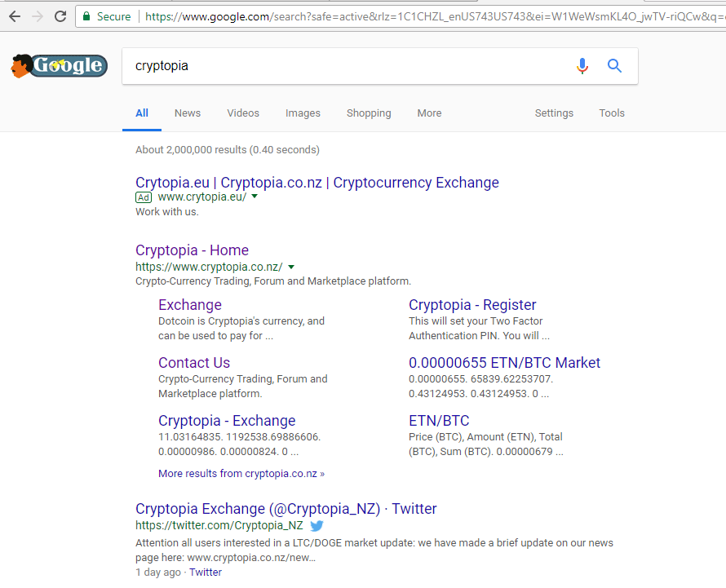Click the browser forward arrow

[38, 16]
